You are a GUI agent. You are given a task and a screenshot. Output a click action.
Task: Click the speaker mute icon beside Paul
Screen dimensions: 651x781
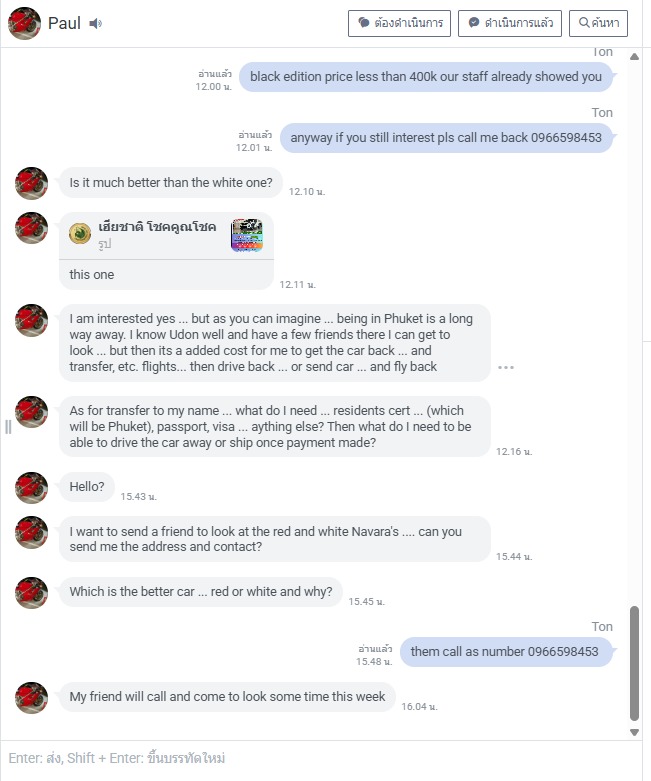point(95,23)
